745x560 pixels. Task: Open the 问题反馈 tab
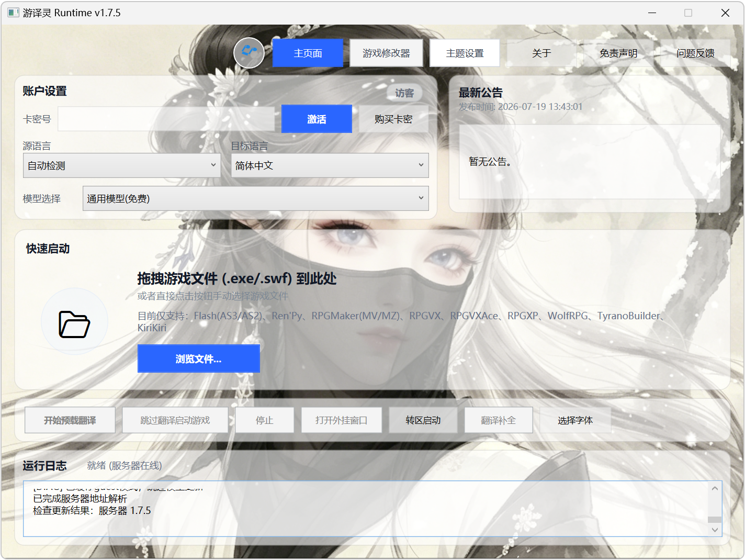pos(695,53)
